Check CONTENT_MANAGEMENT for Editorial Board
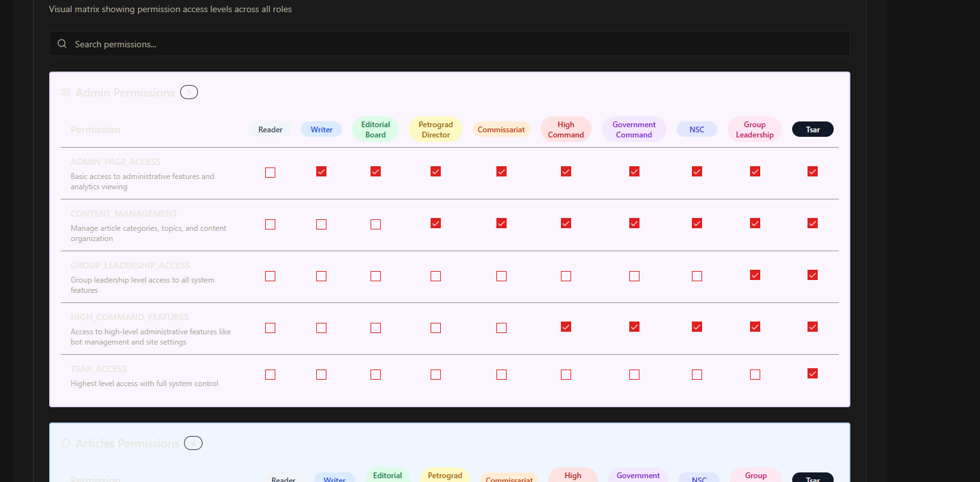Image resolution: width=980 pixels, height=482 pixels. tap(376, 224)
